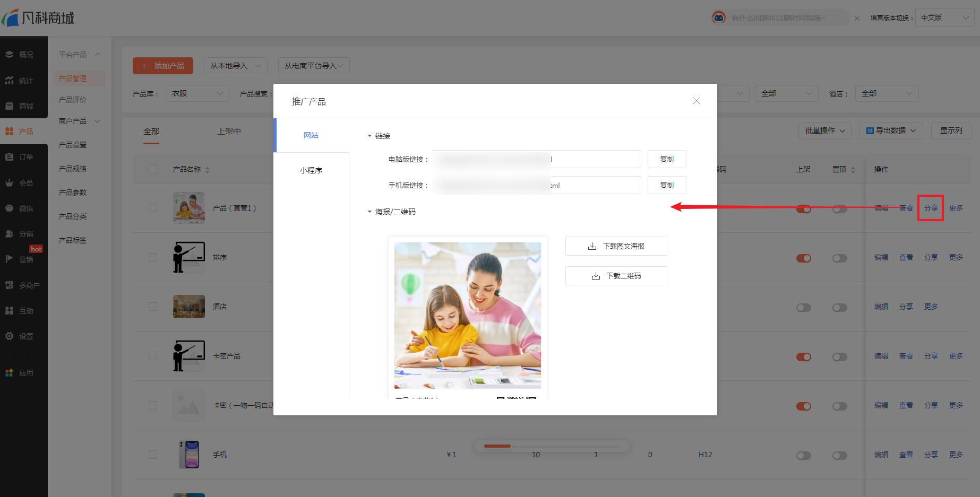The image size is (980, 497).
Task: Open the 语言版本 中文版 dropdown
Action: point(945,18)
